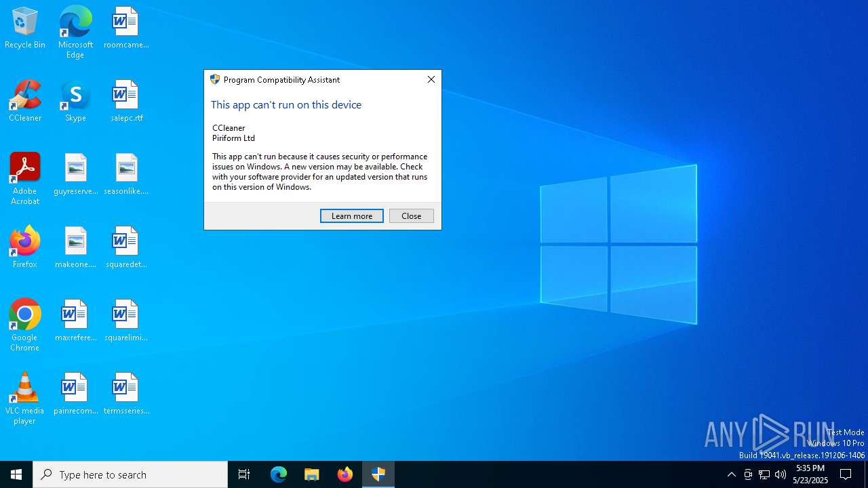
Task: Dismiss Program Compatibility Assistant with X
Action: pos(431,79)
